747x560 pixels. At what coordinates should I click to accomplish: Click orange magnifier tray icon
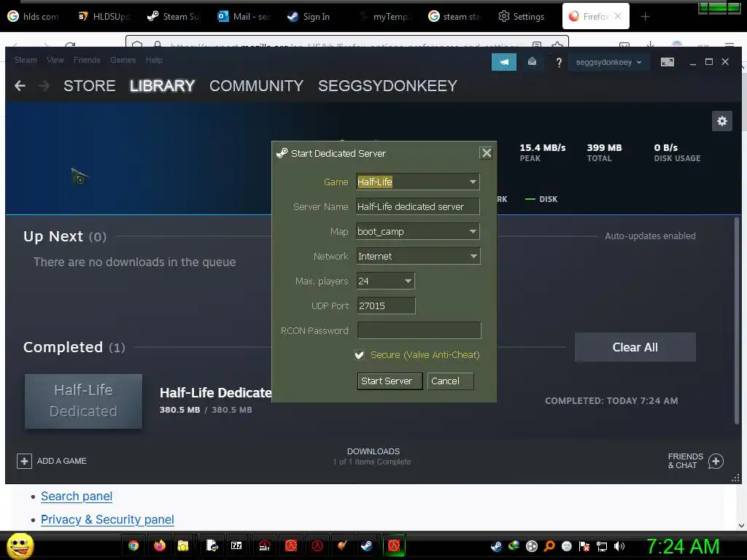pos(549,546)
